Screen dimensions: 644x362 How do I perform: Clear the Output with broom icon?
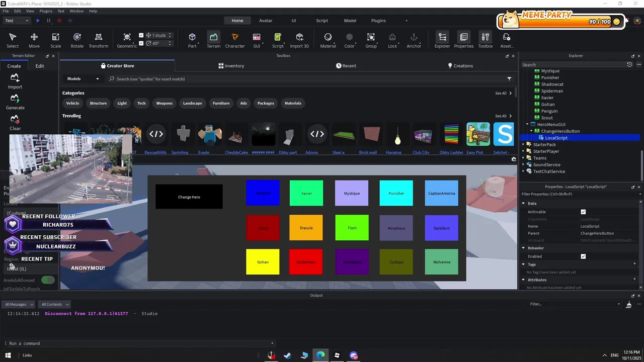628,304
